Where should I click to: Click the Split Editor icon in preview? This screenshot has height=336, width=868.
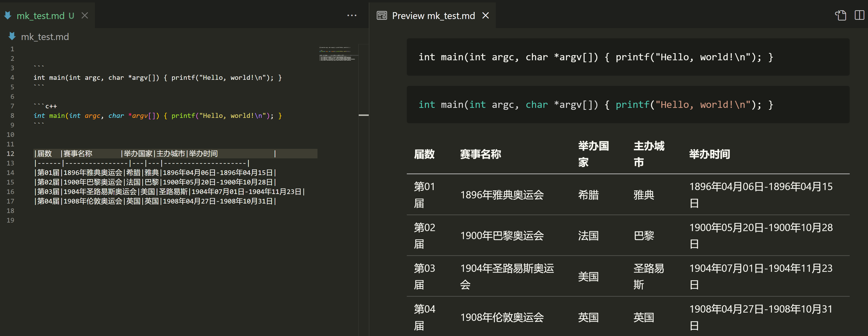click(859, 16)
